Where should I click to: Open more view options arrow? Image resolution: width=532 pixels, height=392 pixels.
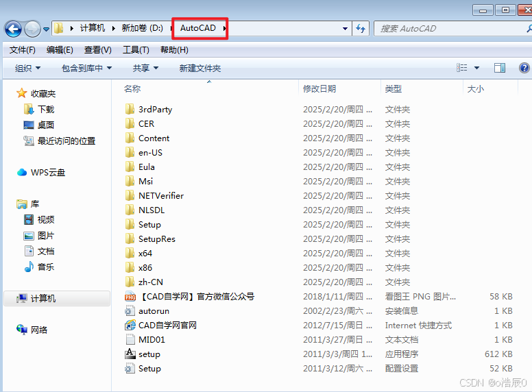click(476, 68)
